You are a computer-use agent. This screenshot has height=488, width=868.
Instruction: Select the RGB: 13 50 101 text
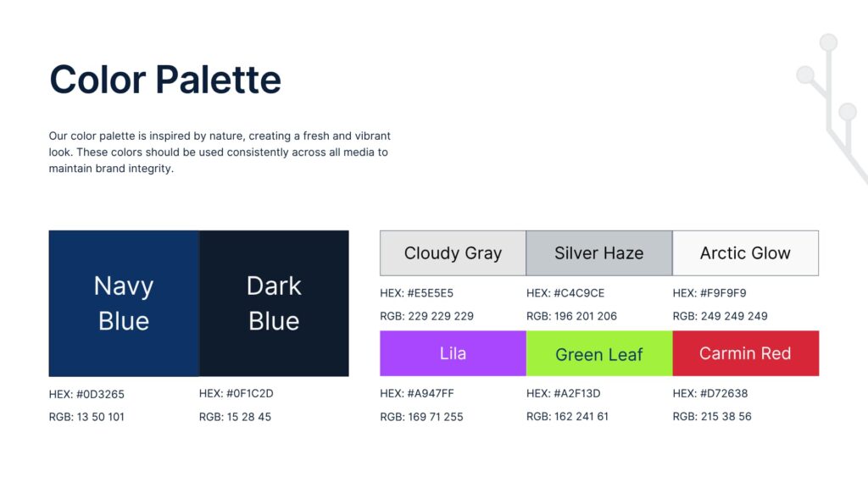coord(86,417)
